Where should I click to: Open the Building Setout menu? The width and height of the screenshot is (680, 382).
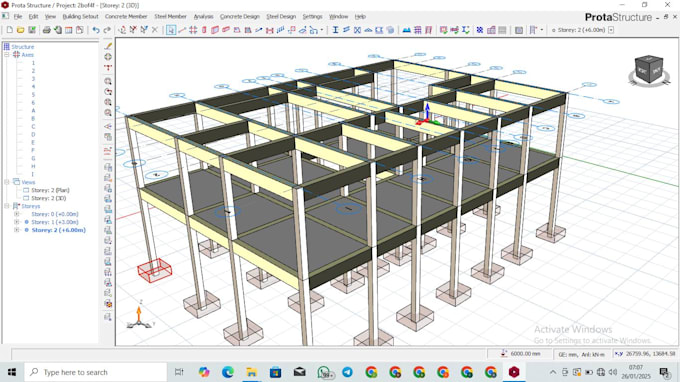tap(80, 16)
